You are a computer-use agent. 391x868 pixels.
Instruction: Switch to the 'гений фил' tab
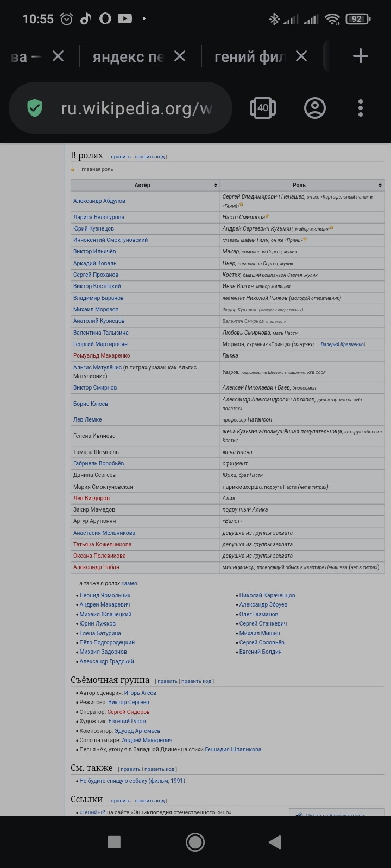pyautogui.click(x=250, y=56)
